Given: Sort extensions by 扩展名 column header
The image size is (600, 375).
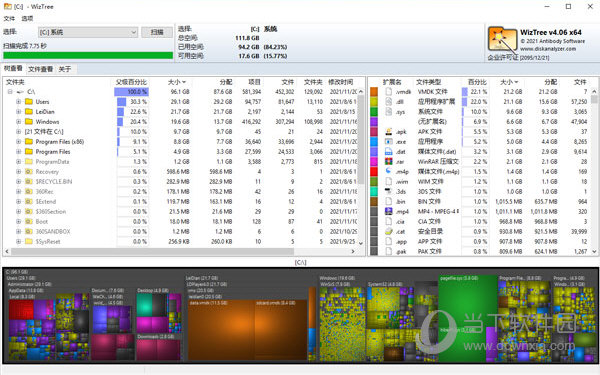Looking at the screenshot, I should [392, 82].
